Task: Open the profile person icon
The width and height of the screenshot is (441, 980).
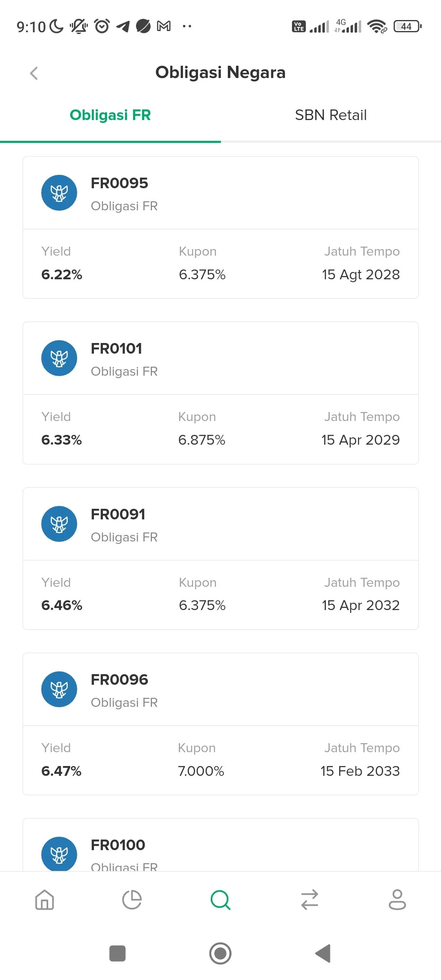Action: [397, 900]
